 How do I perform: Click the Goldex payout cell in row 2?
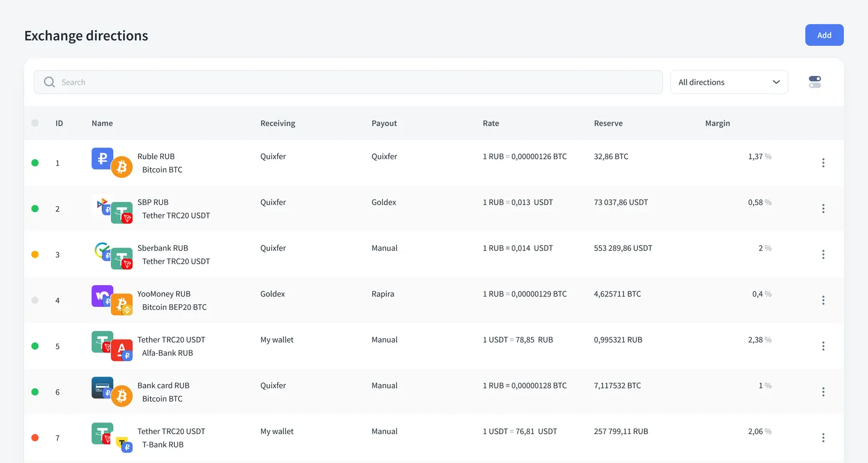point(384,202)
